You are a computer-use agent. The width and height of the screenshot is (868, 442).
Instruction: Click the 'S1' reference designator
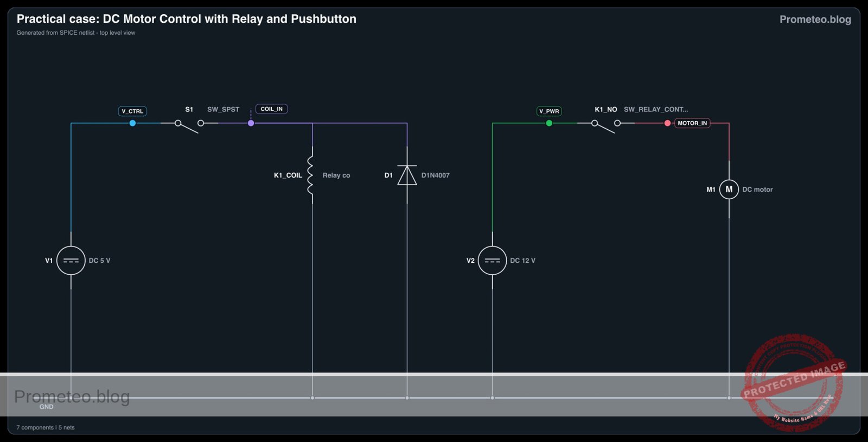pos(189,110)
